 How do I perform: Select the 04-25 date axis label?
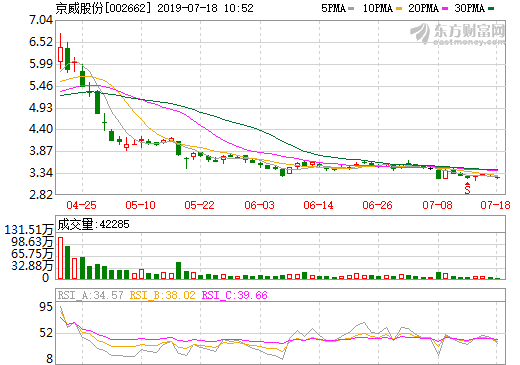(81, 205)
